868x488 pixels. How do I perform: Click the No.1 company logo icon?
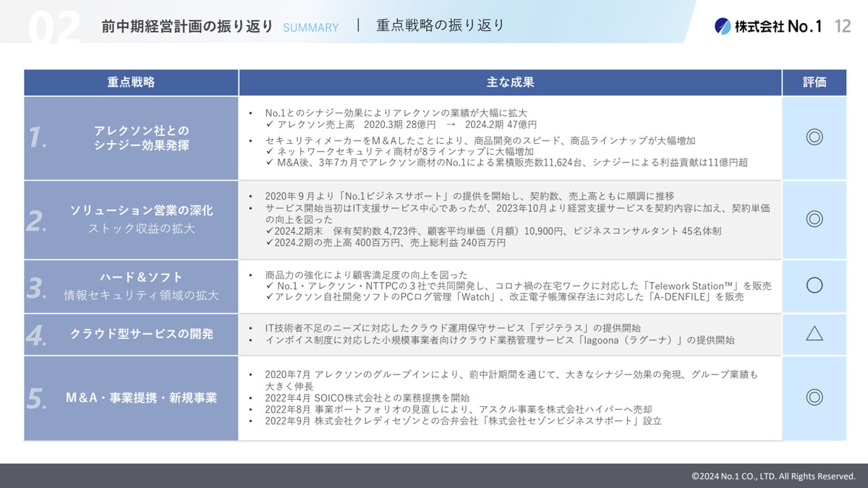722,26
